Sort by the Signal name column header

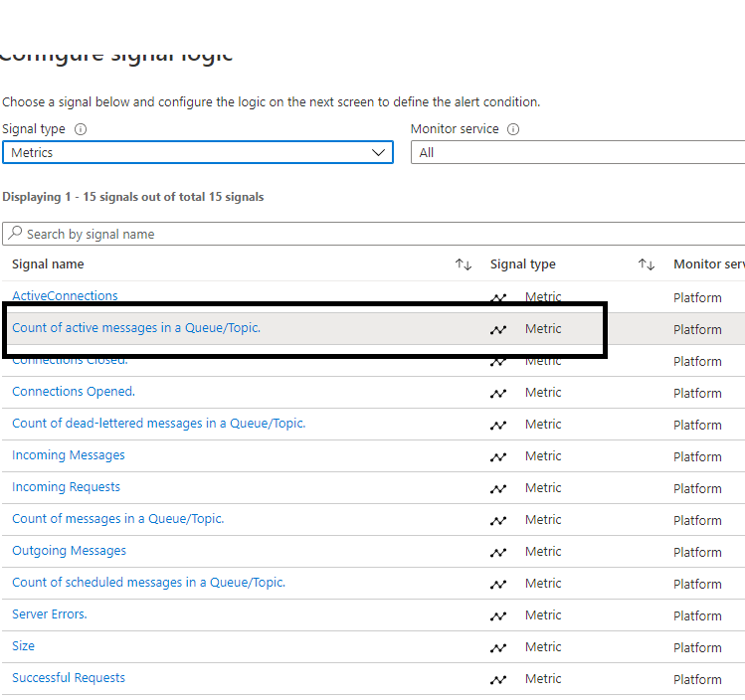pyautogui.click(x=48, y=264)
